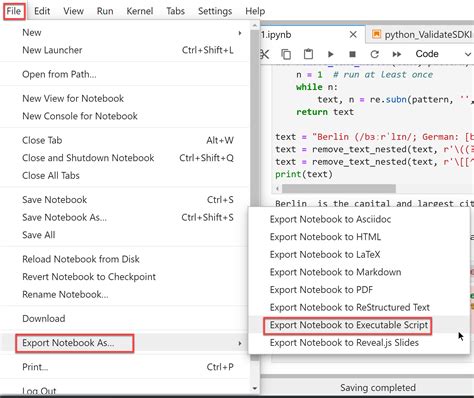Screen dimensions: 474x398
Task: Select Log Out menu entry
Action: tap(125, 390)
